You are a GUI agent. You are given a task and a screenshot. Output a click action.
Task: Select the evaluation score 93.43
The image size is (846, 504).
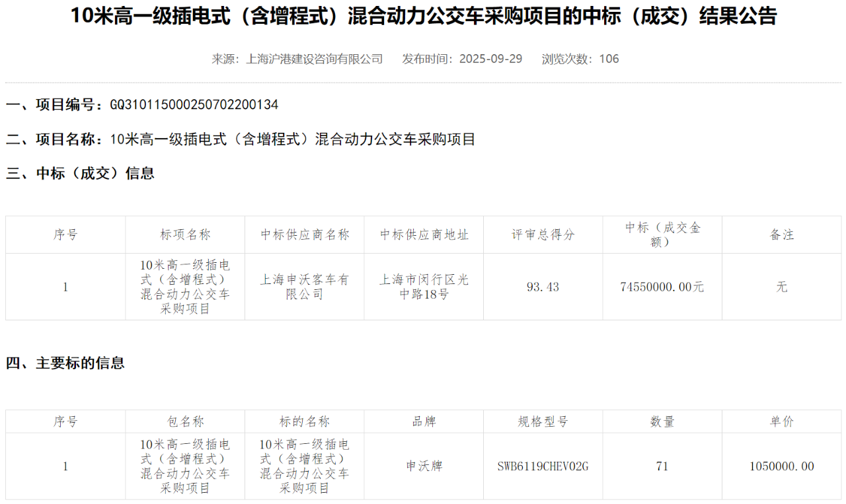[543, 287]
